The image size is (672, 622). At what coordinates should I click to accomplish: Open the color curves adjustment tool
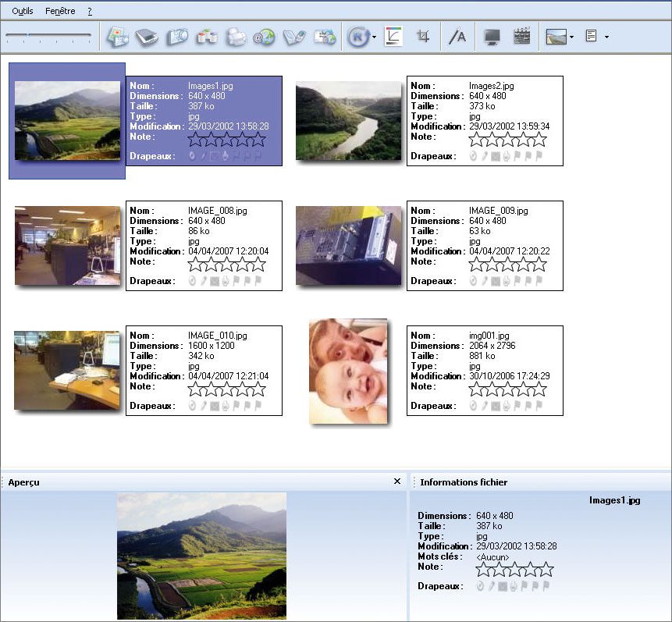click(x=394, y=37)
